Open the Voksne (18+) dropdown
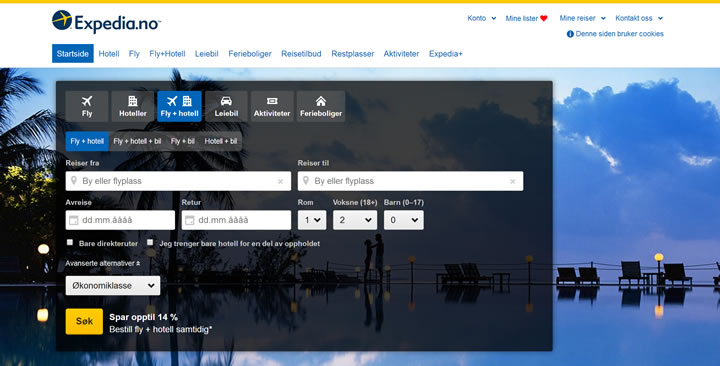Screen dimensions: 720x366 pos(355,220)
